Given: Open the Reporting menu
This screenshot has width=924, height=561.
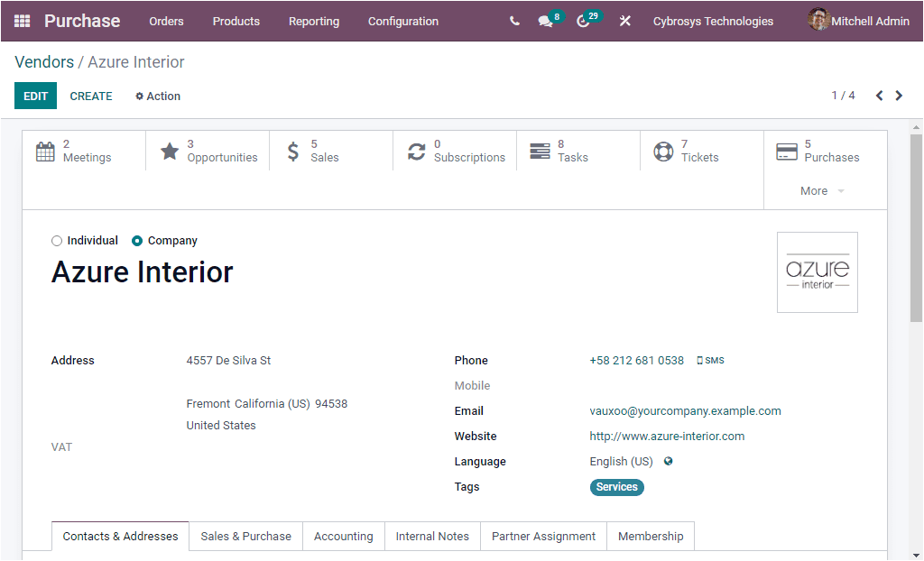Looking at the screenshot, I should tap(313, 21).
